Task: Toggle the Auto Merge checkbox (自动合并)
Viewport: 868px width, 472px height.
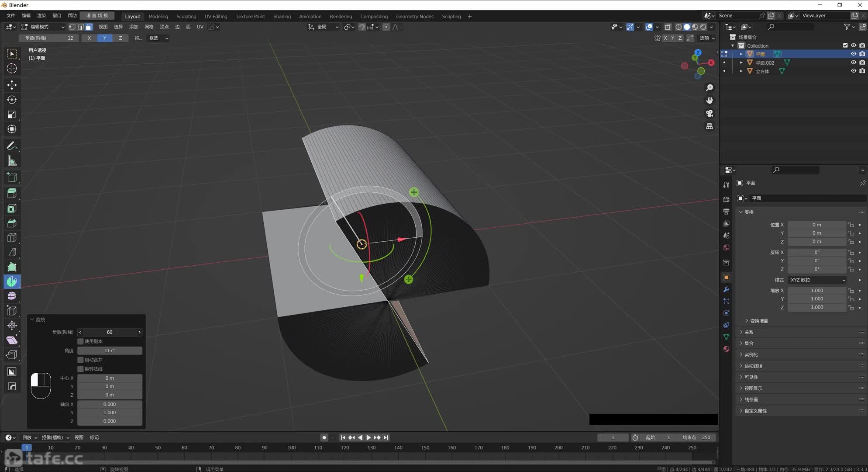Action: (x=80, y=360)
